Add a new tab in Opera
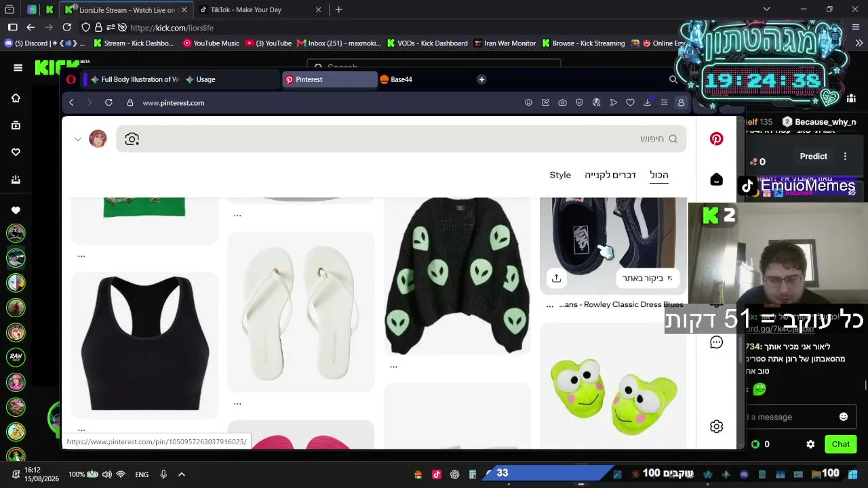Image resolution: width=868 pixels, height=488 pixels. click(481, 79)
